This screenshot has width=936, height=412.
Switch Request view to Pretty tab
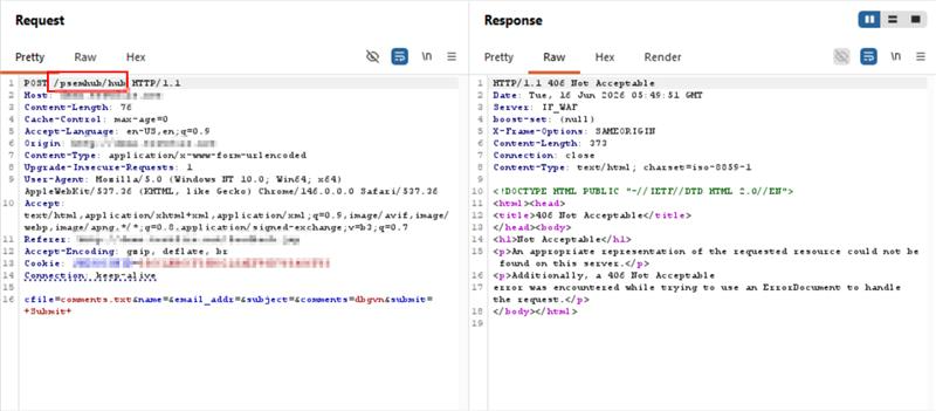pyautogui.click(x=30, y=57)
